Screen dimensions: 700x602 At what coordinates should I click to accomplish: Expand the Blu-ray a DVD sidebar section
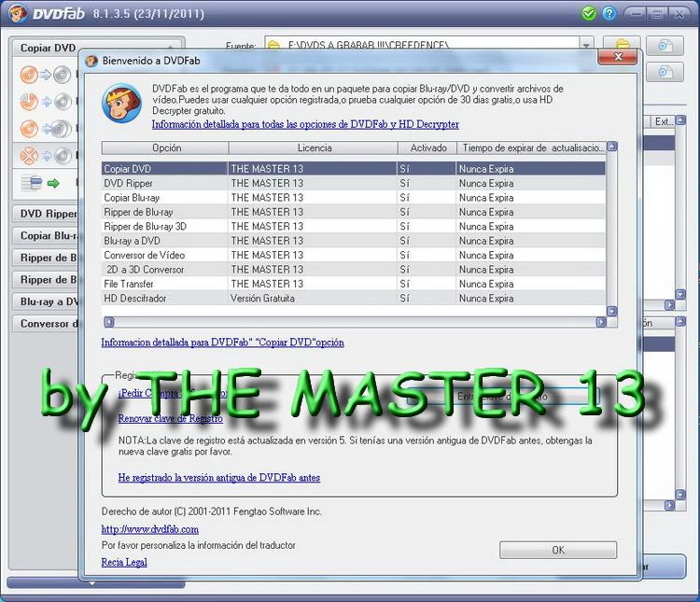click(46, 301)
